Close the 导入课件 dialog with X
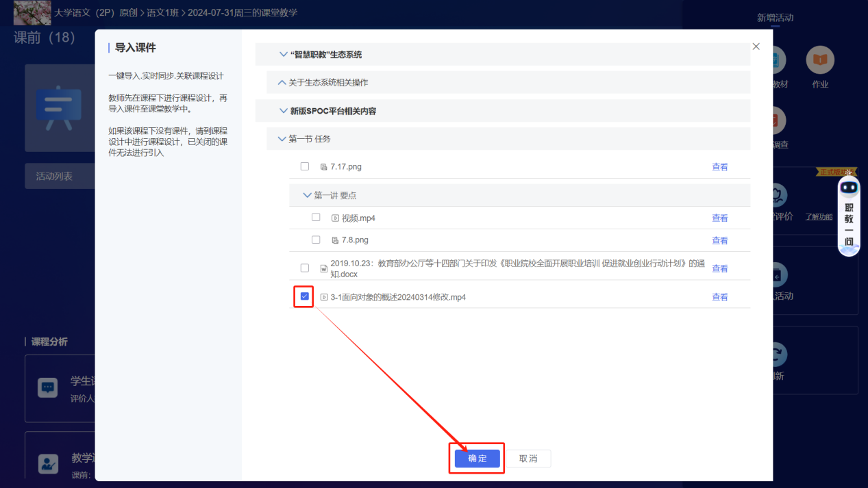 (756, 47)
